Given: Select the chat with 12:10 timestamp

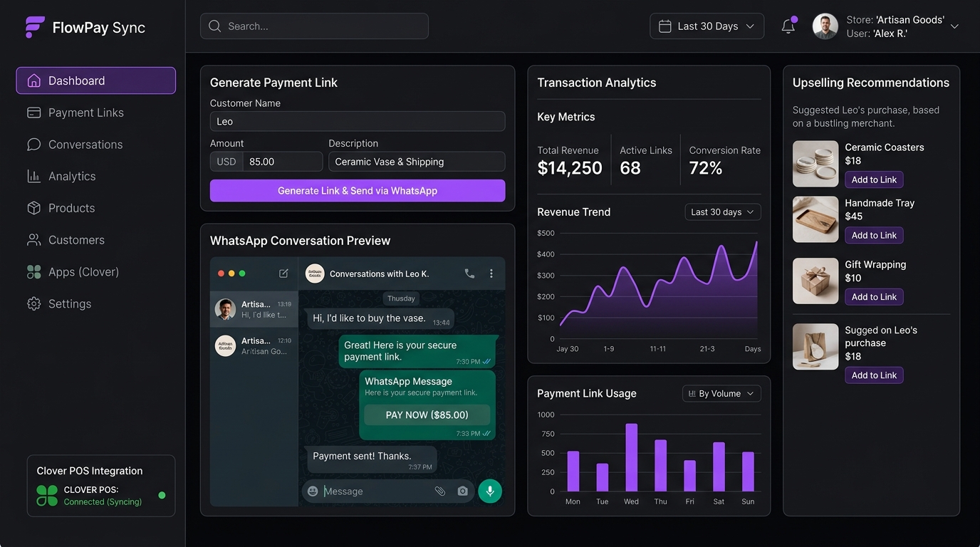Looking at the screenshot, I should pos(254,345).
